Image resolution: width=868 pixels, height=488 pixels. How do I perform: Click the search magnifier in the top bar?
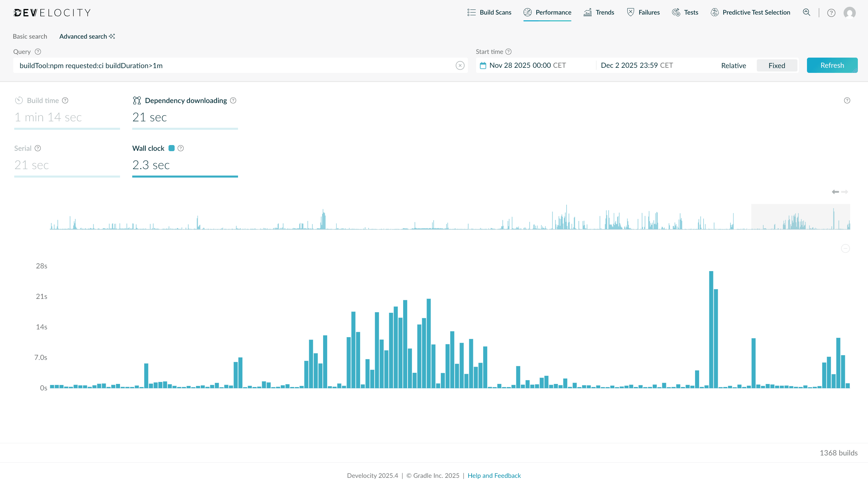tap(807, 13)
